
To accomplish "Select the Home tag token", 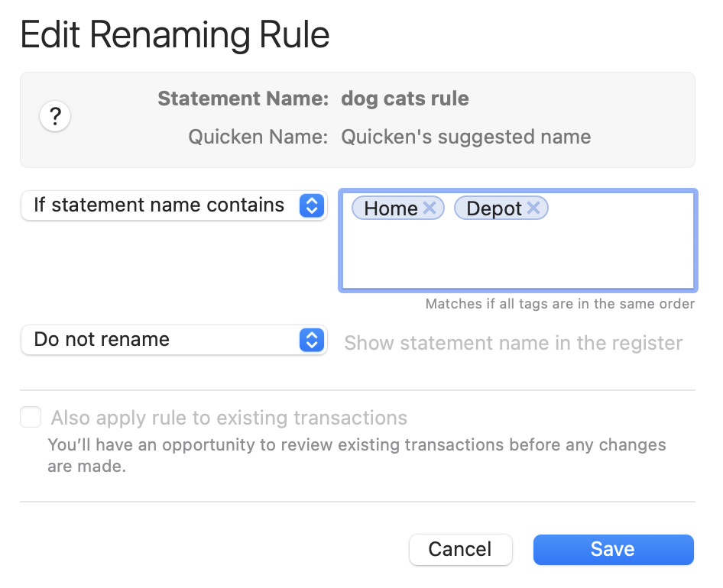I will pyautogui.click(x=397, y=208).
